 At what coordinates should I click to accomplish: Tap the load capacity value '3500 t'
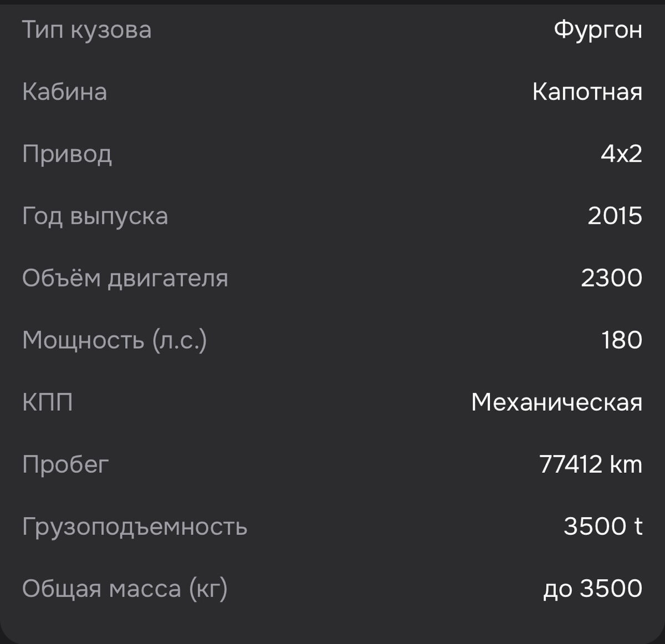(603, 526)
